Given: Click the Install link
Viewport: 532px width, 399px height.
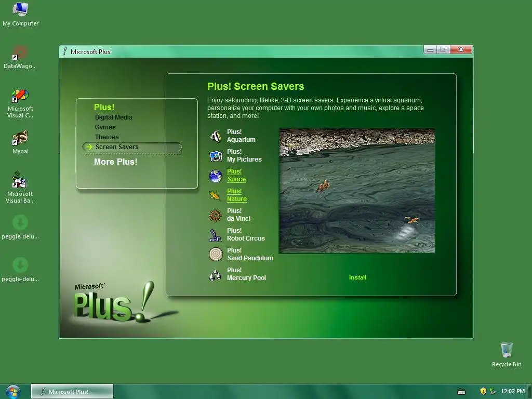Looking at the screenshot, I should point(357,277).
